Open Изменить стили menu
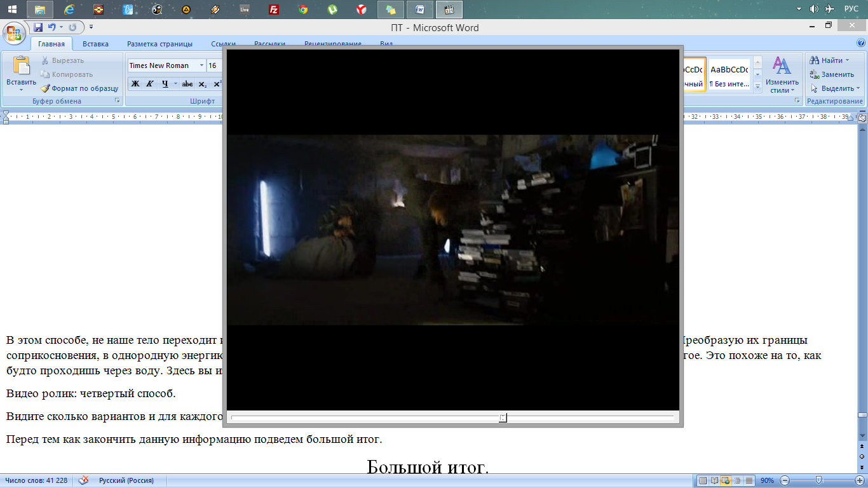 coord(782,75)
